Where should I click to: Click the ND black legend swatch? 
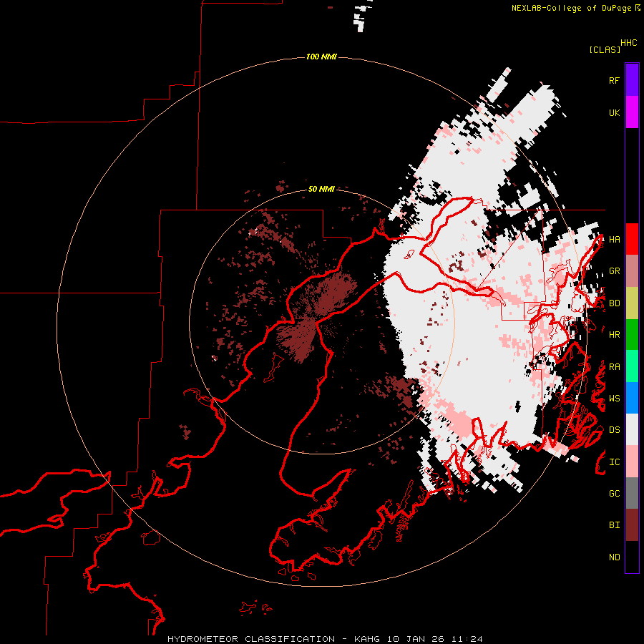click(x=632, y=557)
